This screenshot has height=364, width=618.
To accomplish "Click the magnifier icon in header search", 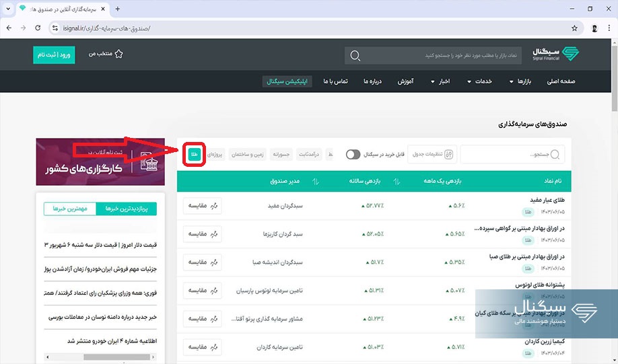I will [x=355, y=56].
